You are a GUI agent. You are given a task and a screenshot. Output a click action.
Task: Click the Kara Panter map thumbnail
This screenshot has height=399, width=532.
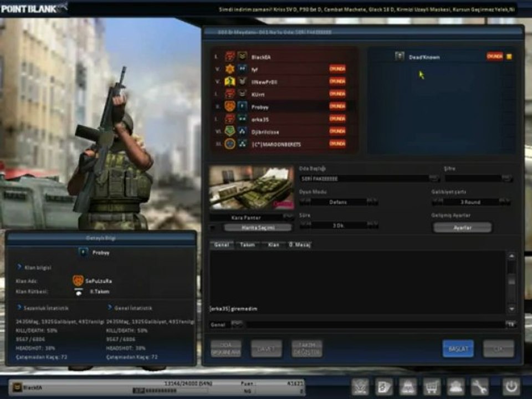tap(252, 188)
